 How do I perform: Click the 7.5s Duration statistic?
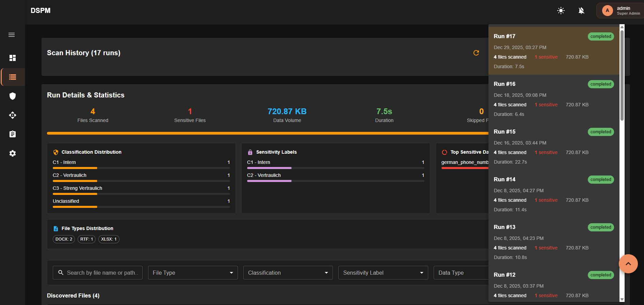click(x=384, y=111)
